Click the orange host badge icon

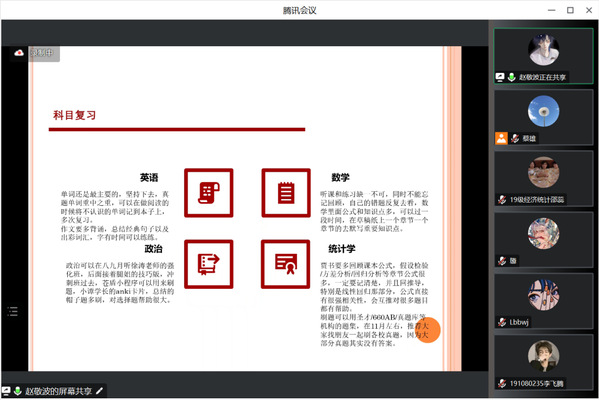coord(501,138)
